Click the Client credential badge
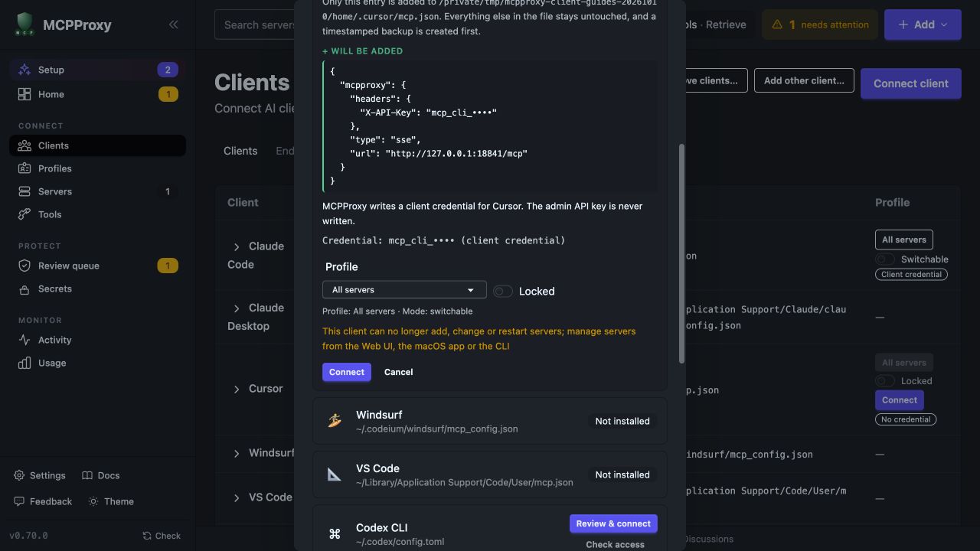Screen dimensions: 980x551 pyautogui.click(x=911, y=274)
